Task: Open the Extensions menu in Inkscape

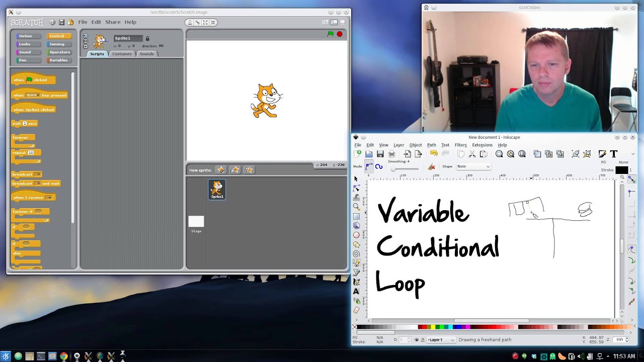Action: pos(482,145)
